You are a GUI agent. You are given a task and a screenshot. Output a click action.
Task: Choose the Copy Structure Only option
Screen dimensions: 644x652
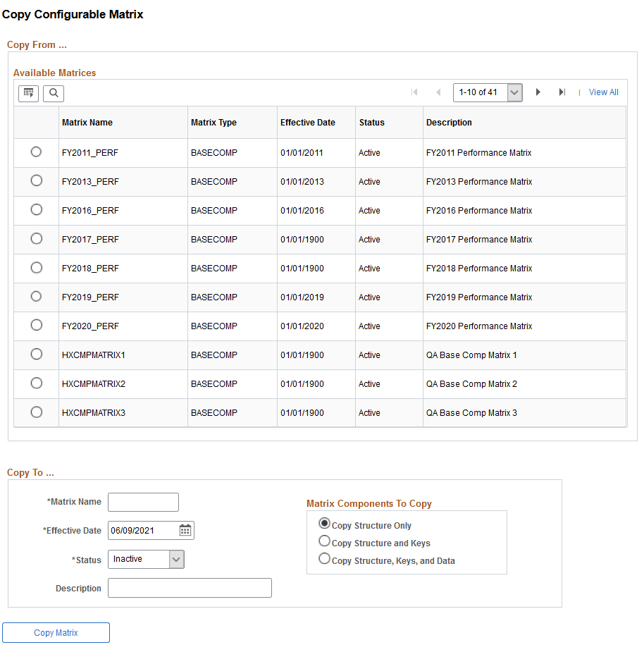coord(324,523)
